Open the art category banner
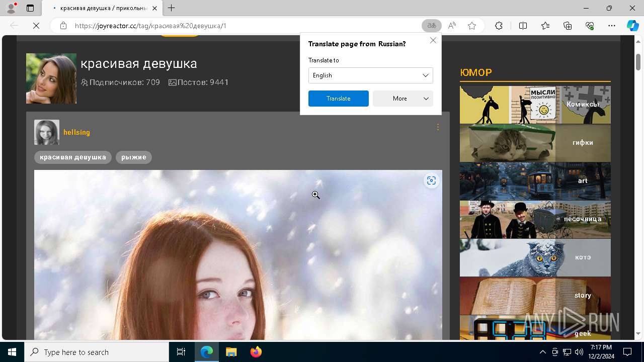 [x=535, y=181]
